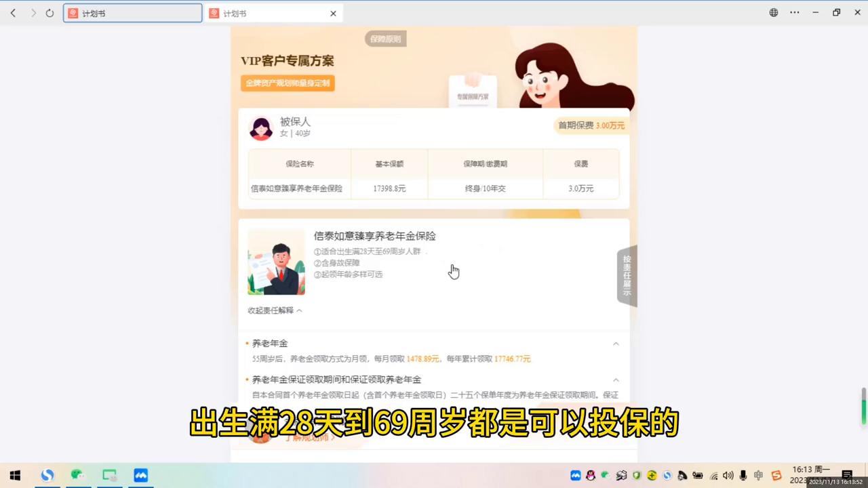
Task: Go back using the browser back arrow
Action: point(13,13)
